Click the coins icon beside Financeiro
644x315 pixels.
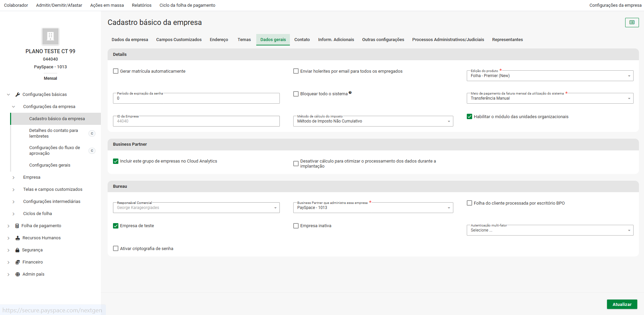pyautogui.click(x=17, y=262)
